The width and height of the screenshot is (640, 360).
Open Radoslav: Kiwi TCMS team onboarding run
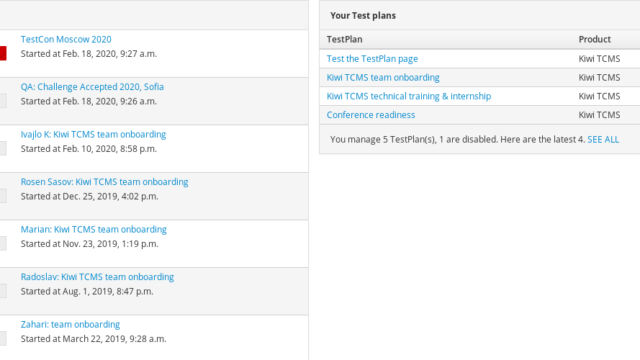point(97,277)
